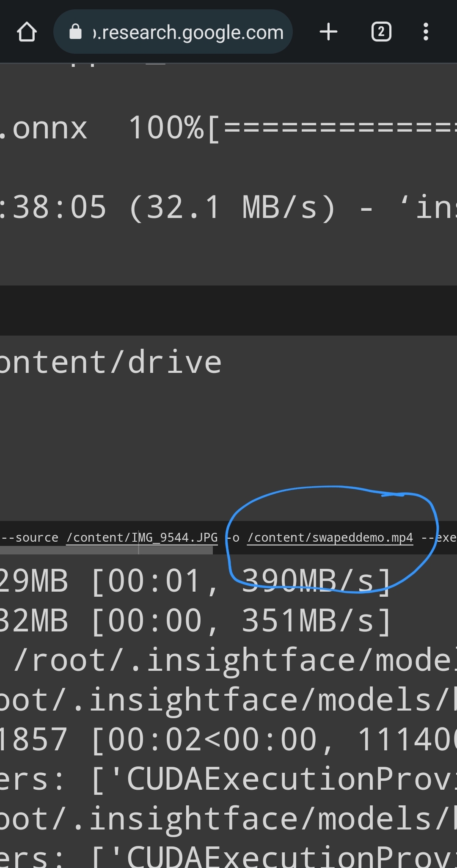Tap the ontent/drive output text

click(x=110, y=363)
